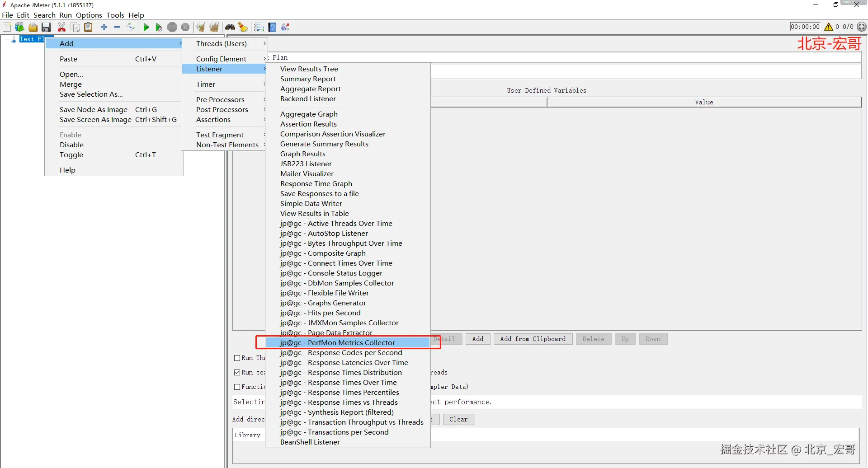Viewport: 868px width, 468px height.
Task: Click the Delete button
Action: [x=593, y=339]
